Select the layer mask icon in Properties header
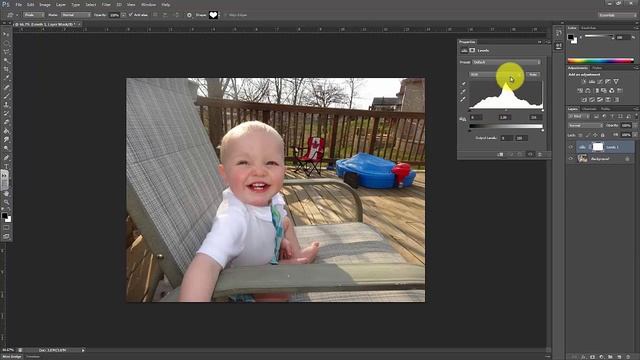The image size is (640, 360). (472, 50)
